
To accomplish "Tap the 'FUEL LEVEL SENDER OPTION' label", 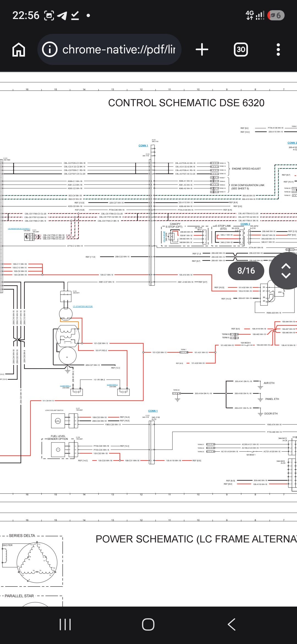I will tap(58, 438).
